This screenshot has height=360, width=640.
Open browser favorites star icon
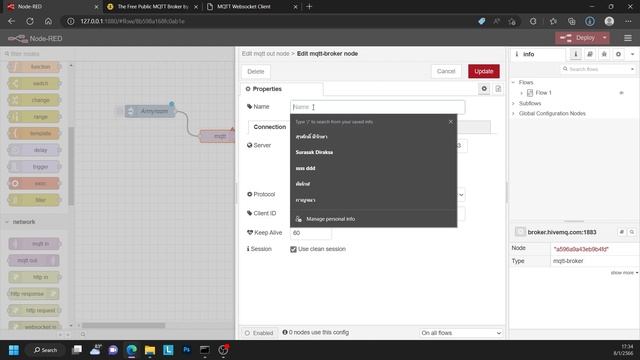point(553,21)
